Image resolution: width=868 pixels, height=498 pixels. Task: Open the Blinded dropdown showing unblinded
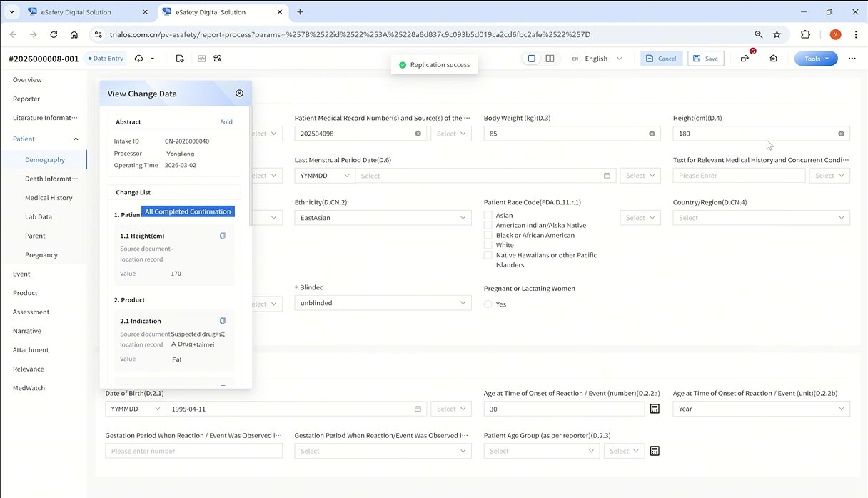pos(383,303)
